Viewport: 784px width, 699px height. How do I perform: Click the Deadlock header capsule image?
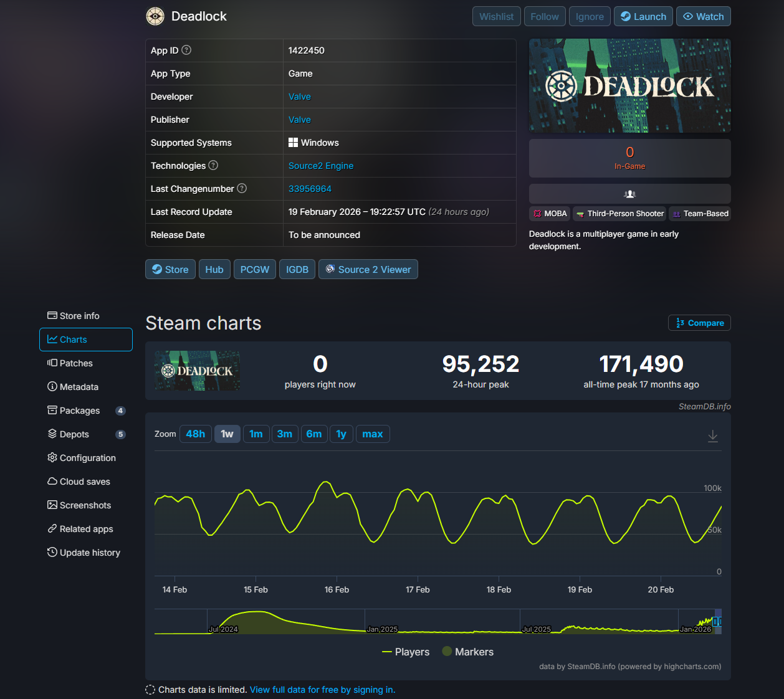[x=629, y=85]
